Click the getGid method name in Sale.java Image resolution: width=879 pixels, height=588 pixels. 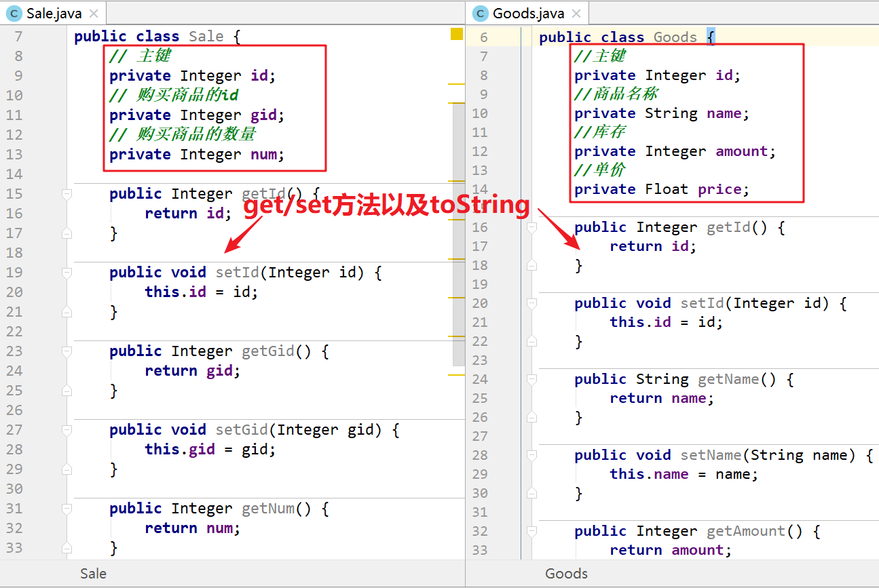pos(268,351)
